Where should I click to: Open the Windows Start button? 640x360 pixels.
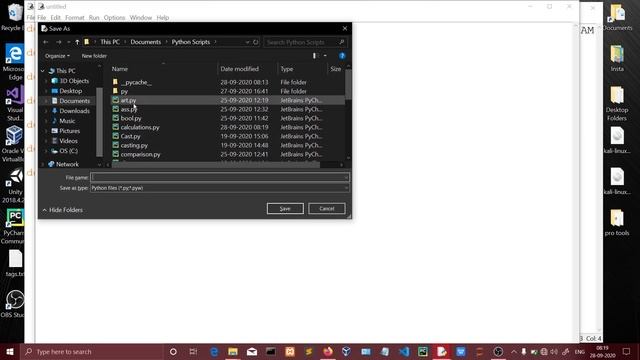coord(10,352)
